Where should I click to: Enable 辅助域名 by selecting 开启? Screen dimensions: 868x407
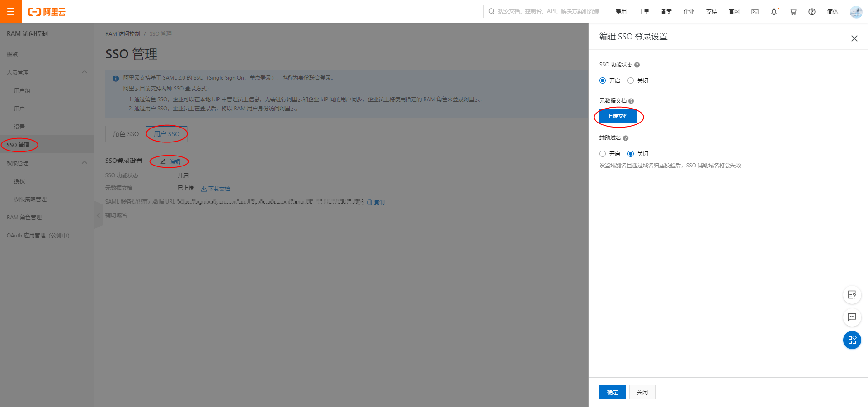click(603, 154)
